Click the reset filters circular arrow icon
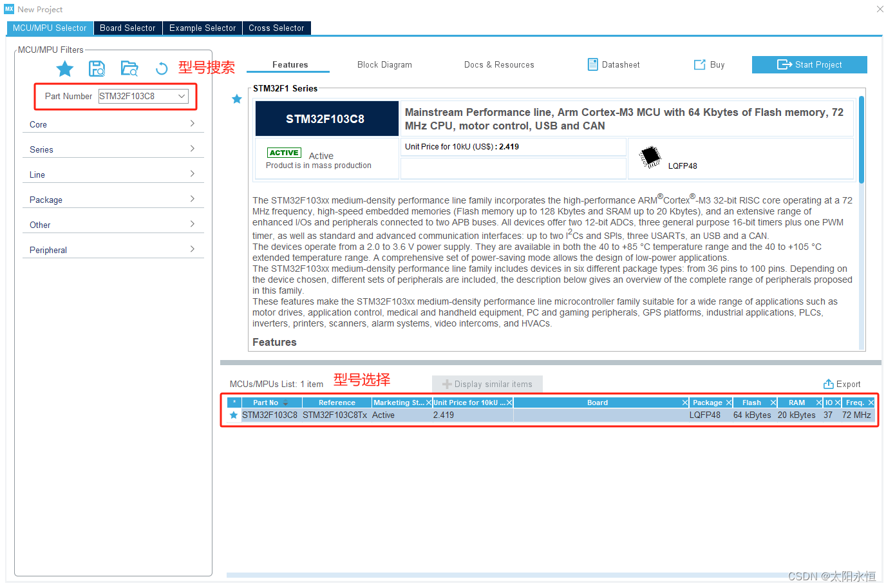Viewport: 886px width, 588px height. pos(162,68)
